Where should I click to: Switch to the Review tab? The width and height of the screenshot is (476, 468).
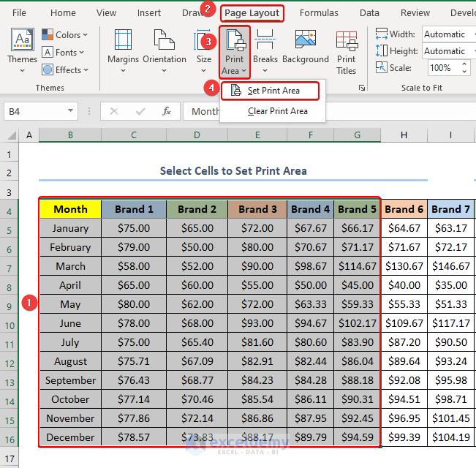tap(415, 13)
